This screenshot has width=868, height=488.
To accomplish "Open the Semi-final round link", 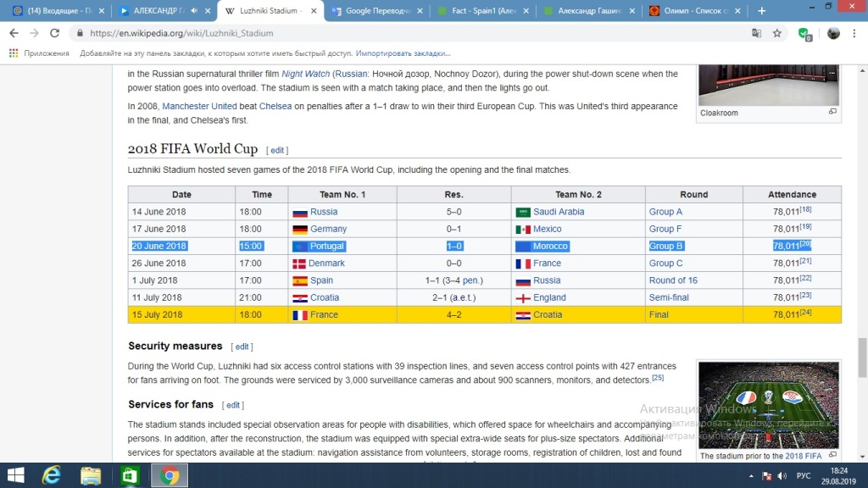I will pyautogui.click(x=669, y=297).
